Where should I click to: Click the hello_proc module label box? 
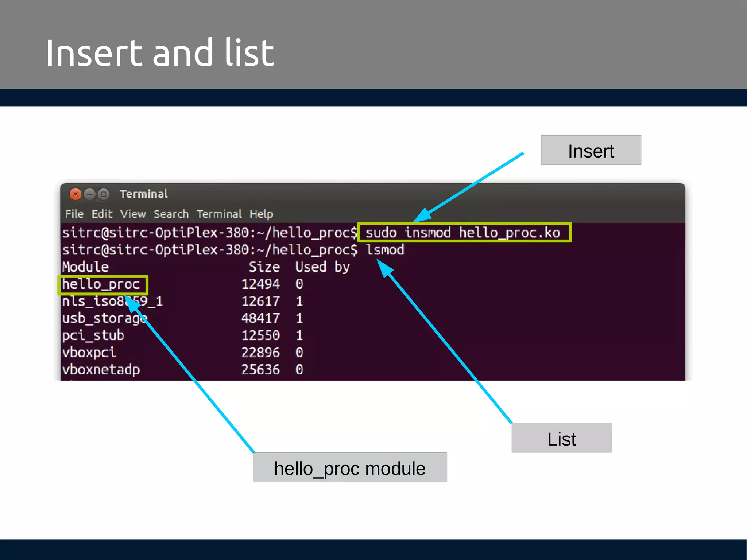[349, 468]
